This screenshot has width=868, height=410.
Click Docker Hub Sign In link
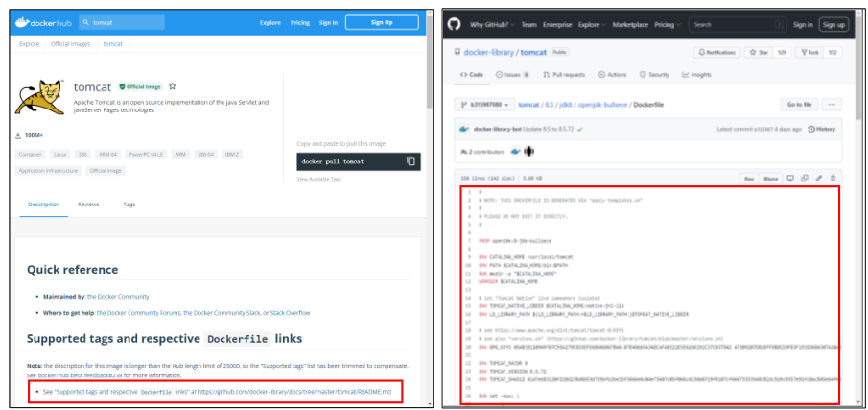(328, 23)
